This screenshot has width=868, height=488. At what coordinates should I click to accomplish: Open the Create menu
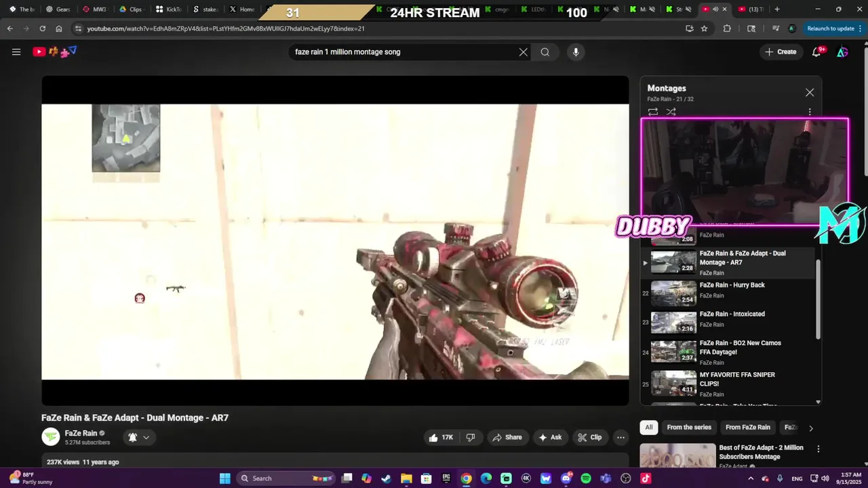(781, 52)
